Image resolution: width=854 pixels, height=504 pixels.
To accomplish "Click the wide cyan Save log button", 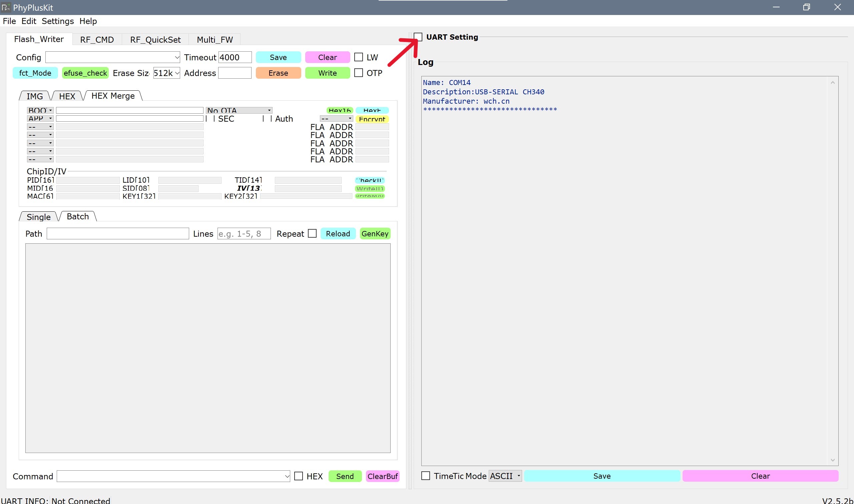I will [x=601, y=475].
